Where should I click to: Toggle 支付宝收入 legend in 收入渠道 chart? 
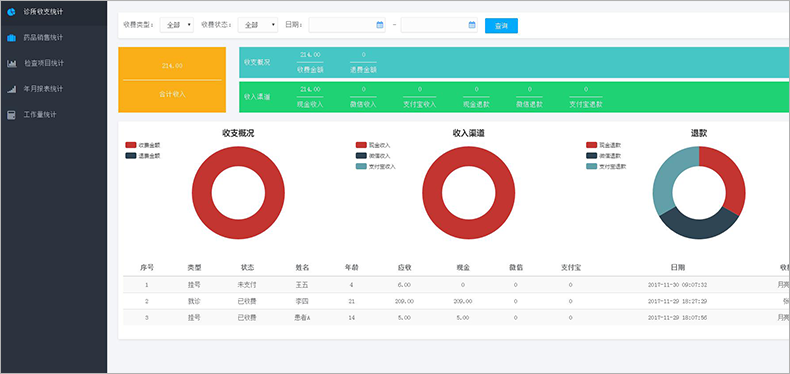(376, 167)
